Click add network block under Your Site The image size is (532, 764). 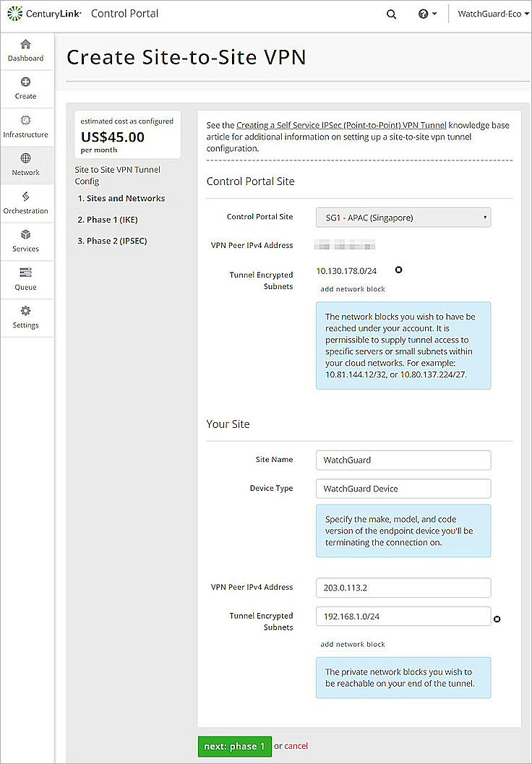(352, 644)
